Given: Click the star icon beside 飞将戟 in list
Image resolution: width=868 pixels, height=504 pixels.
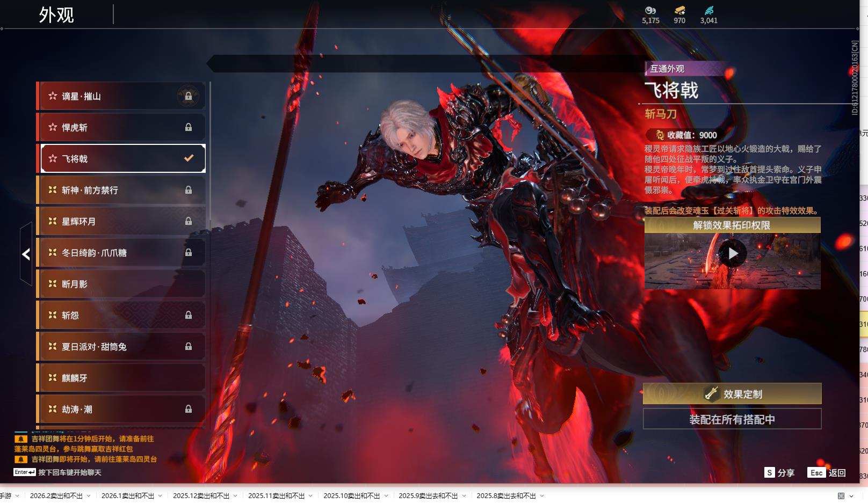Looking at the screenshot, I should [x=53, y=158].
